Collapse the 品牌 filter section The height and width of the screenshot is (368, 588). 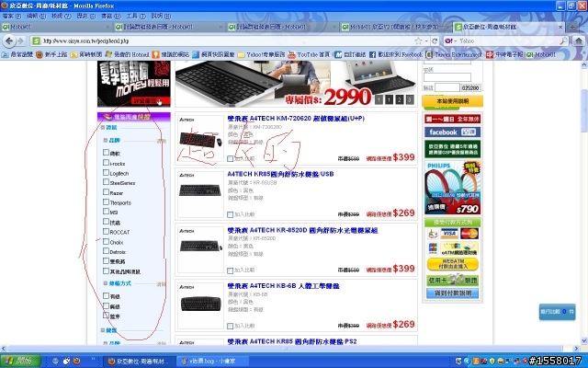[106, 141]
